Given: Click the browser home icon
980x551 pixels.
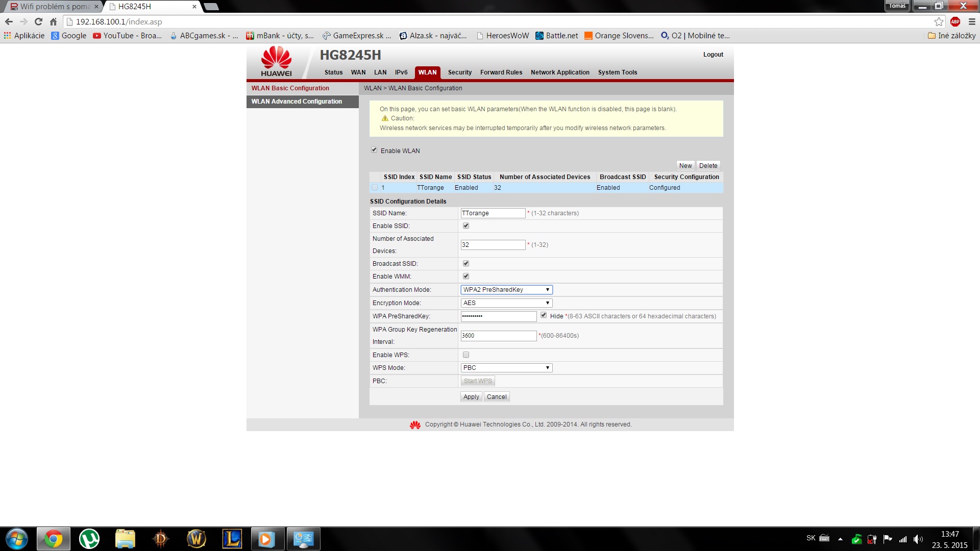Looking at the screenshot, I should coord(53,21).
